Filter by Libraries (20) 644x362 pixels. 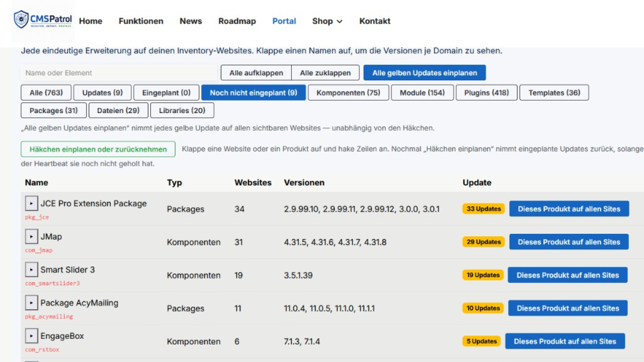(x=182, y=111)
